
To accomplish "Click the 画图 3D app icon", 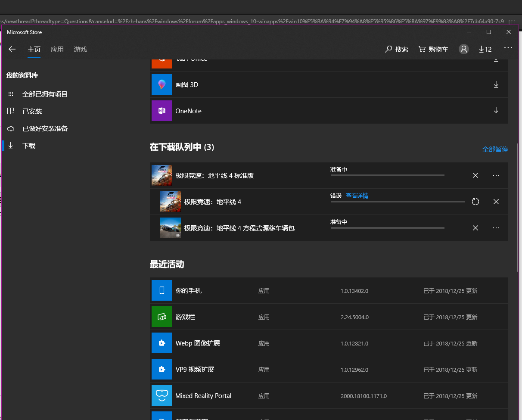I will pyautogui.click(x=162, y=84).
